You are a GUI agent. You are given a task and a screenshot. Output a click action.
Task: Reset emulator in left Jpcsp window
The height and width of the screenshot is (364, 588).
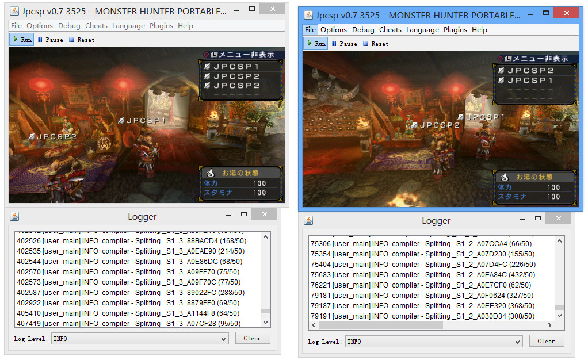(82, 40)
